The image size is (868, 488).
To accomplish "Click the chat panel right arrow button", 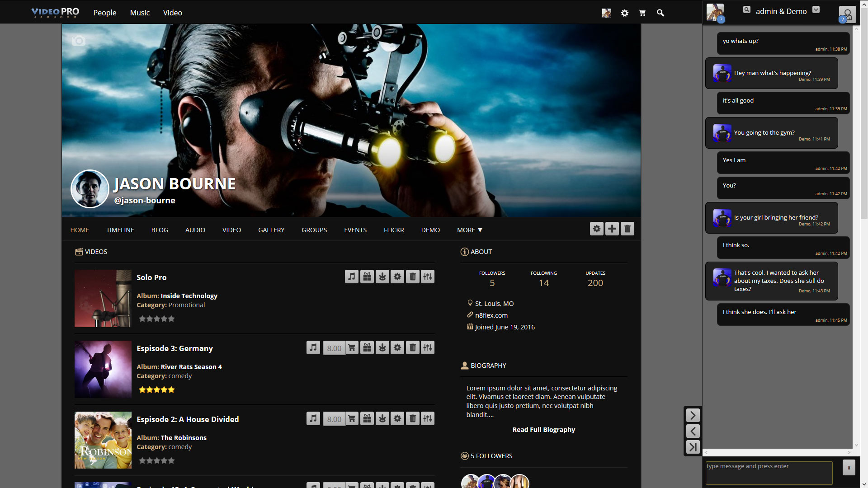I will (x=693, y=415).
